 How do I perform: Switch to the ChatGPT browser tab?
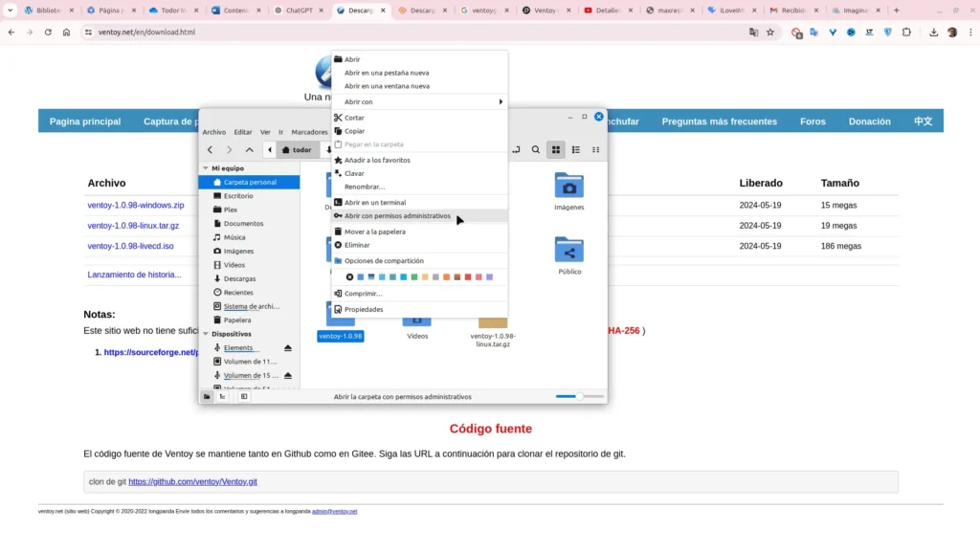300,10
